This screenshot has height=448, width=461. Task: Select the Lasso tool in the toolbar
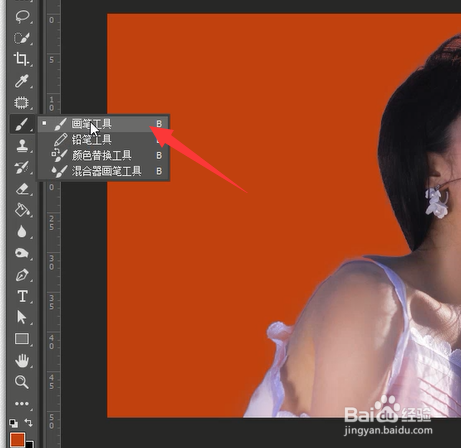(22, 17)
